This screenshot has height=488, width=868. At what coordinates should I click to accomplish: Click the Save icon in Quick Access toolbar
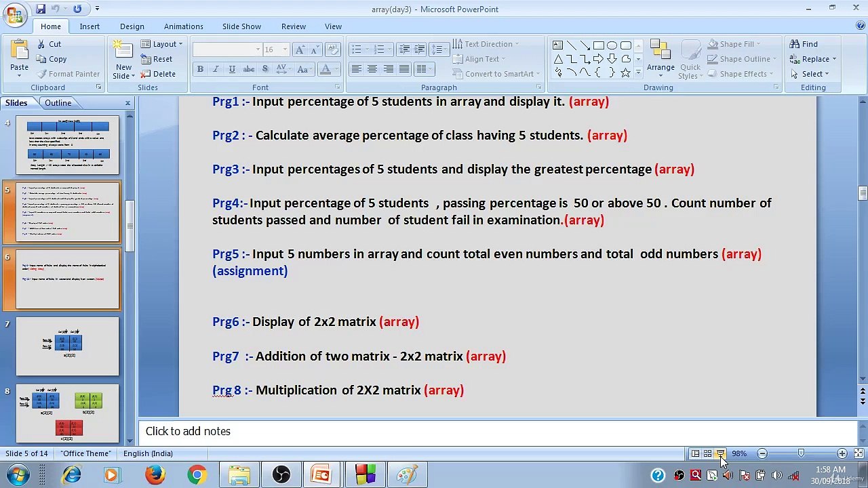41,9
